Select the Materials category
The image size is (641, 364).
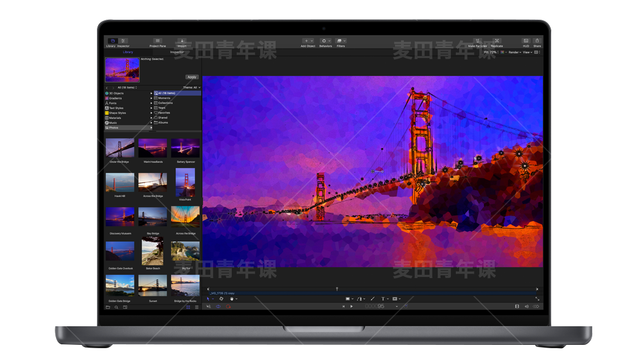pyautogui.click(x=128, y=118)
